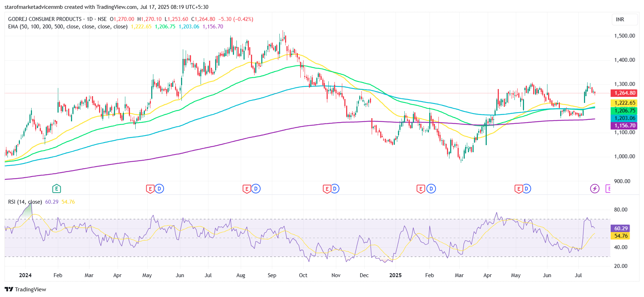644x297 pixels.
Task: Click the 60.29 value in the RSI legend
Action: pyautogui.click(x=52, y=202)
